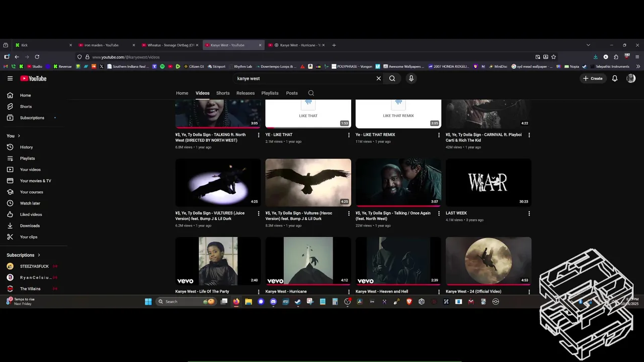The image size is (644, 362).
Task: Play the Vultures (Havoc Version) eagle thumbnail
Action: [308, 183]
